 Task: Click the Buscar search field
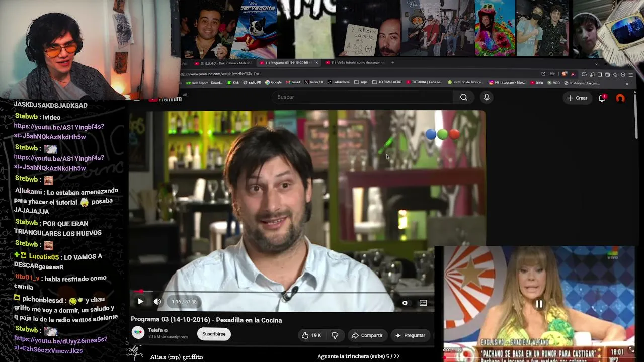pyautogui.click(x=363, y=97)
